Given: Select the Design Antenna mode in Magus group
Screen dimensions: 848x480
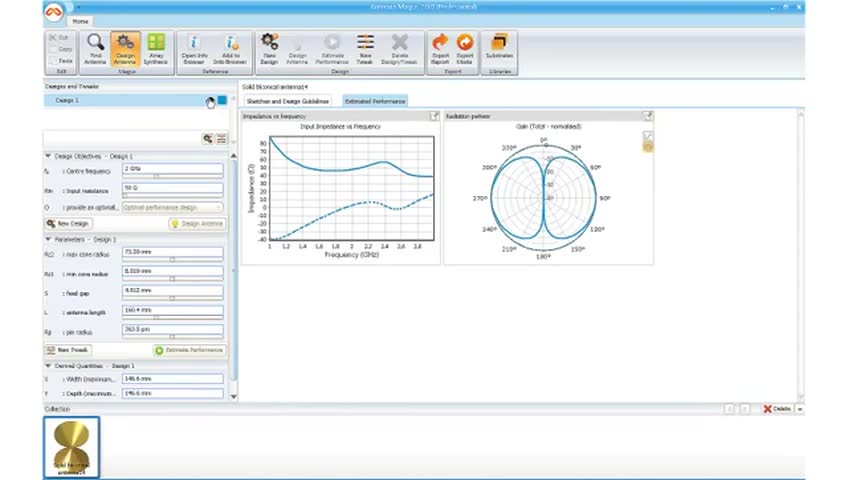Looking at the screenshot, I should point(125,49).
